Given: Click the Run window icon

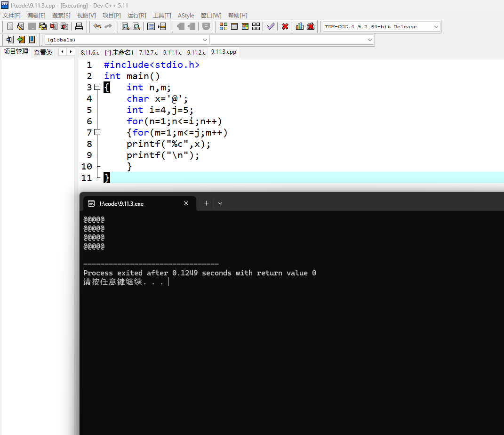Looking at the screenshot, I should pyautogui.click(x=234, y=26).
